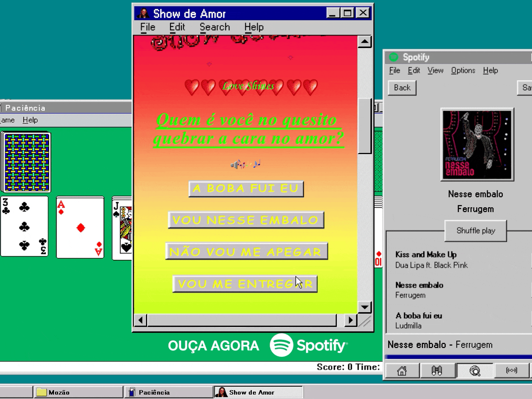Switch to Paciência in the taskbar
The height and width of the screenshot is (399, 532).
tap(169, 392)
